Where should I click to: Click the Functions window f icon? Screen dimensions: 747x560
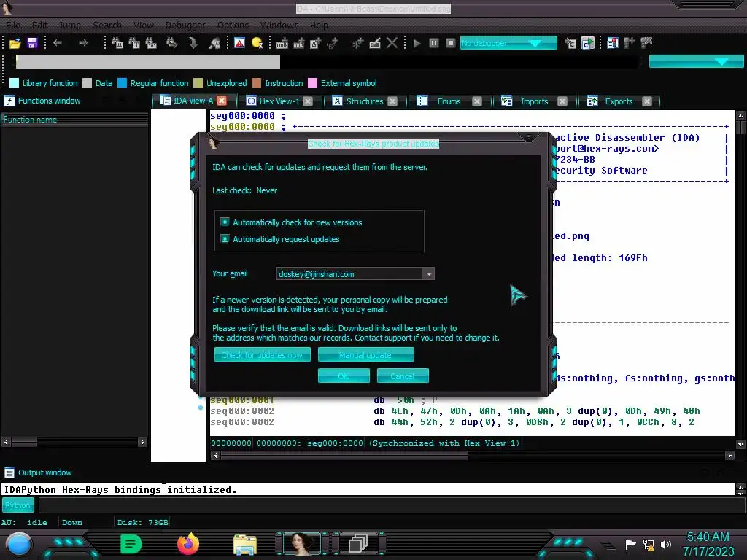click(9, 101)
